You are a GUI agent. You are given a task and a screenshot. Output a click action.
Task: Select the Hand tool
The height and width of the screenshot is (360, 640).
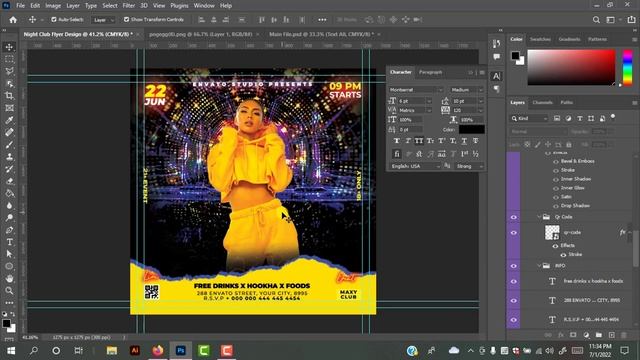9,278
